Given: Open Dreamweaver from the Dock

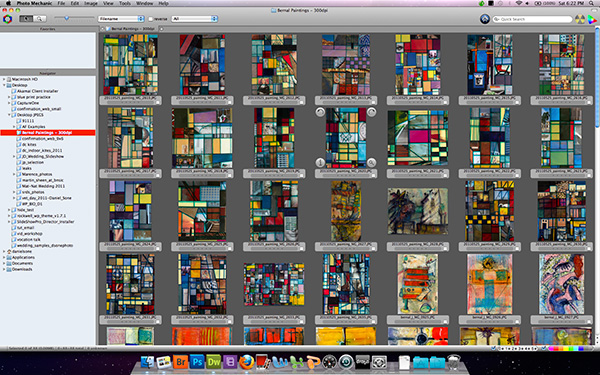Looking at the screenshot, I should [214, 362].
